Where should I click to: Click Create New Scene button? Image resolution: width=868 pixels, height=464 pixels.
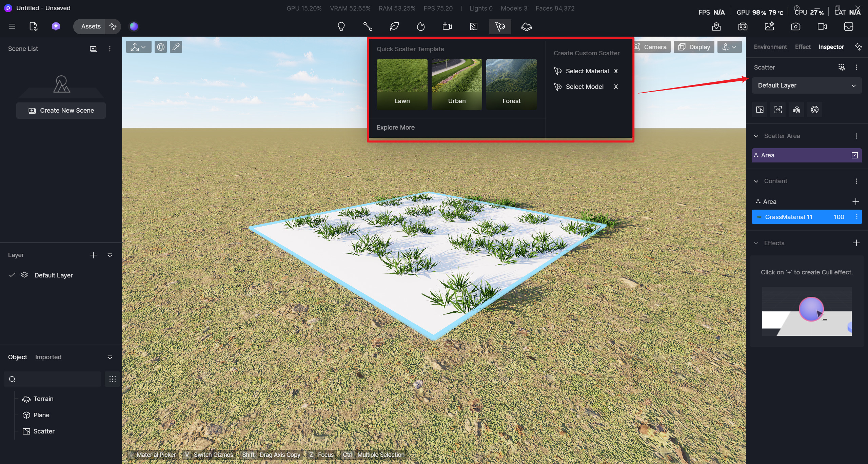pyautogui.click(x=61, y=111)
